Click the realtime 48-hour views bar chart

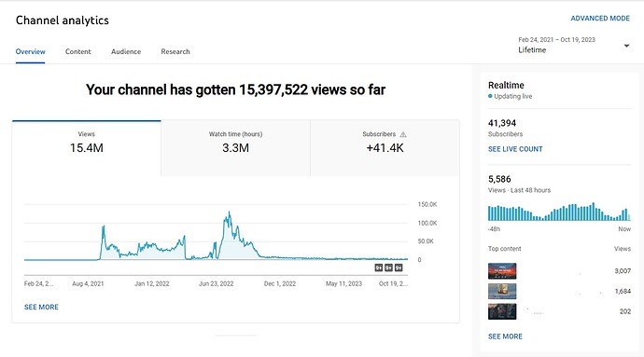tap(559, 212)
